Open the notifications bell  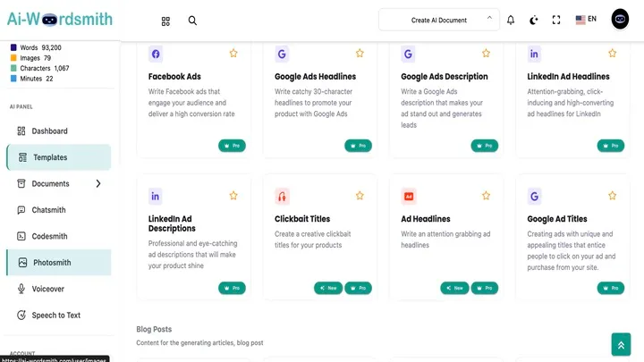tap(511, 20)
